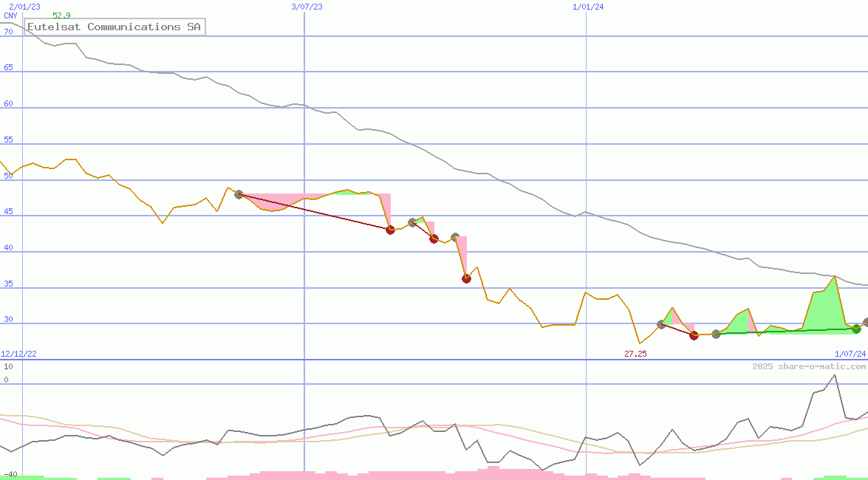
Task: Click the green 52.9 high value label
Action: pos(61,16)
